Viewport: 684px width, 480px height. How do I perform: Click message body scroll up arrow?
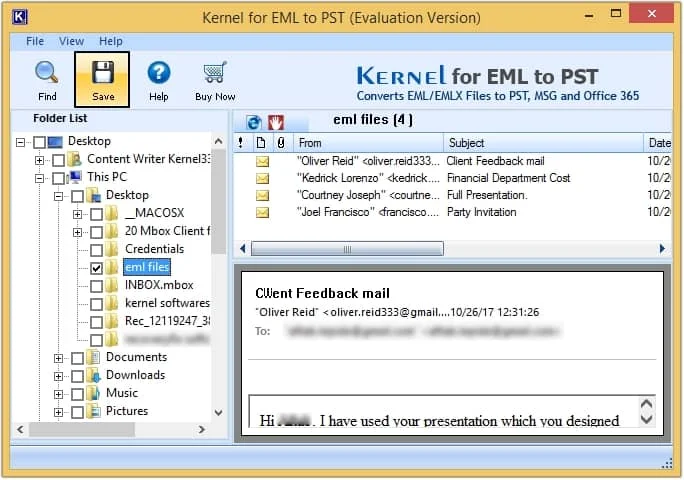point(646,404)
